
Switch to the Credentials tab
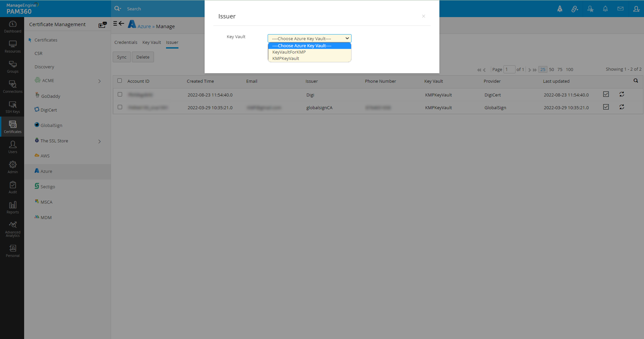[x=125, y=42]
